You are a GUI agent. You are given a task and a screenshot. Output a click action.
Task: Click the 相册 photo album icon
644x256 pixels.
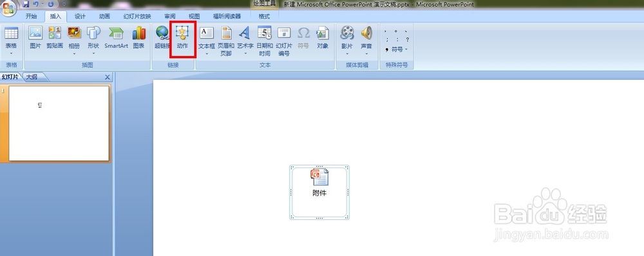tap(74, 33)
